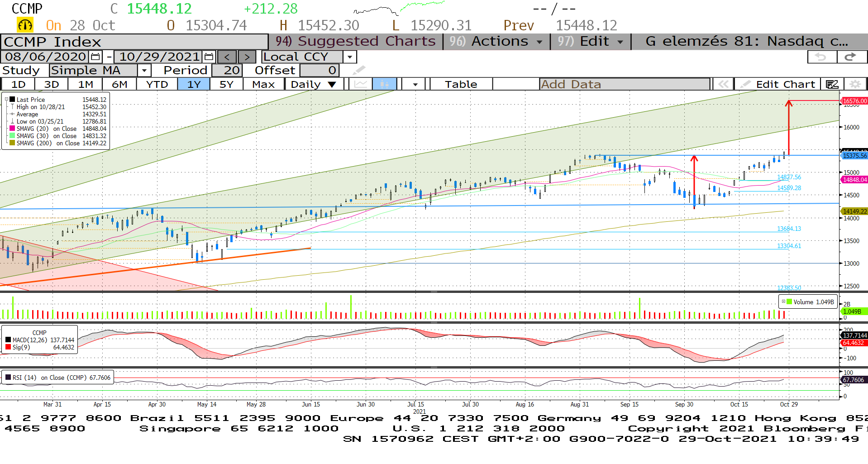Click the 16576.00 red price target label
Viewport: 868px width, 464px height.
click(854, 101)
